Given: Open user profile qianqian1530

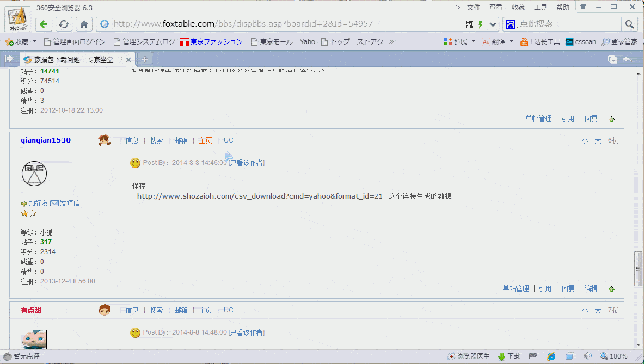Looking at the screenshot, I should [x=46, y=140].
